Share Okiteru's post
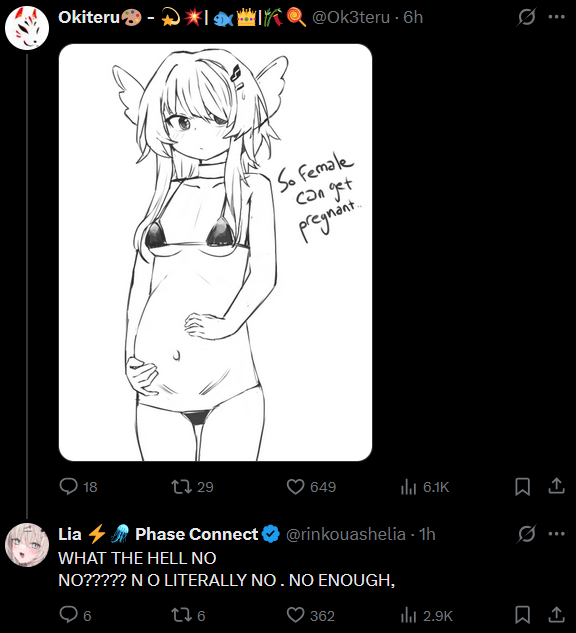The image size is (576, 633). [x=556, y=486]
